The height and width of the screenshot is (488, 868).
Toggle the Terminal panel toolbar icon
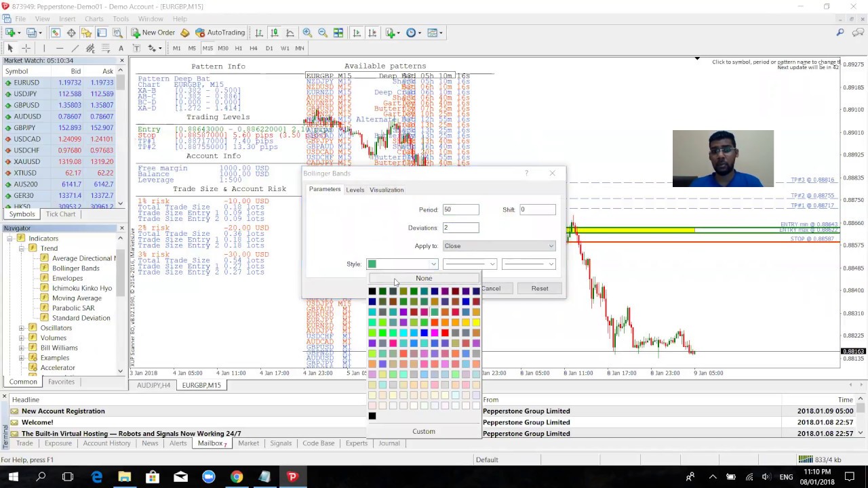point(102,33)
